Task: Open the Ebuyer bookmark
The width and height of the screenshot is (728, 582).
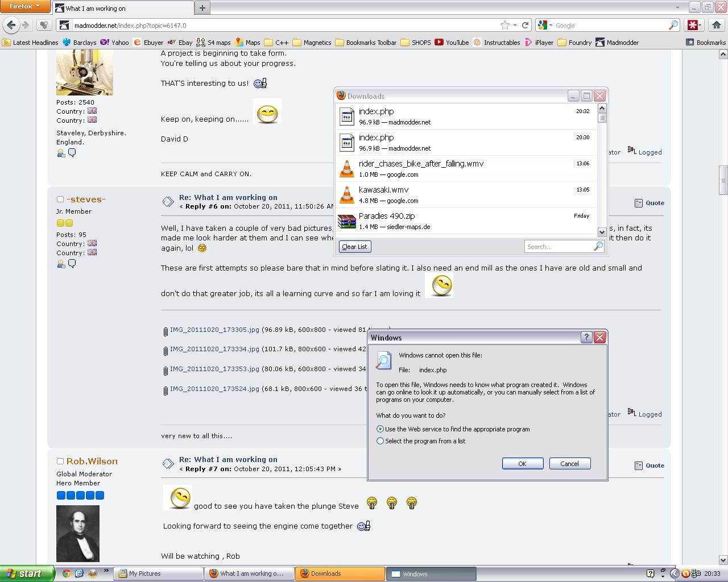Action: 148,42
